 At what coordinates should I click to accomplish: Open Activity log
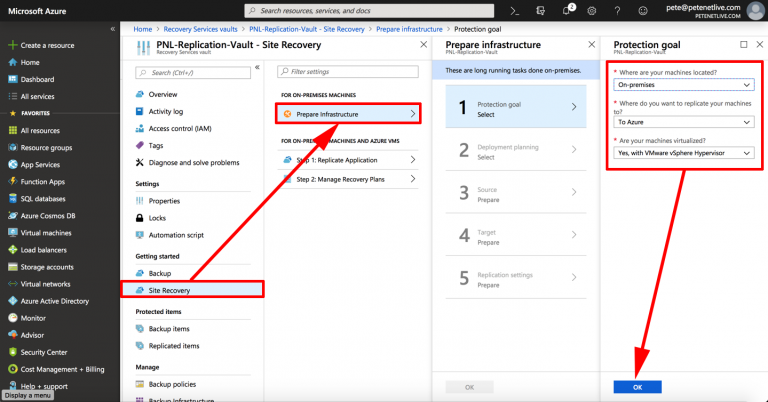point(166,111)
